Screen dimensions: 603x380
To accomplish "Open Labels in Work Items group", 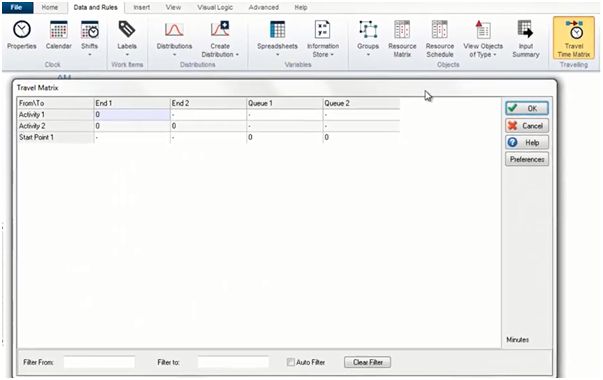I will pyautogui.click(x=127, y=30).
